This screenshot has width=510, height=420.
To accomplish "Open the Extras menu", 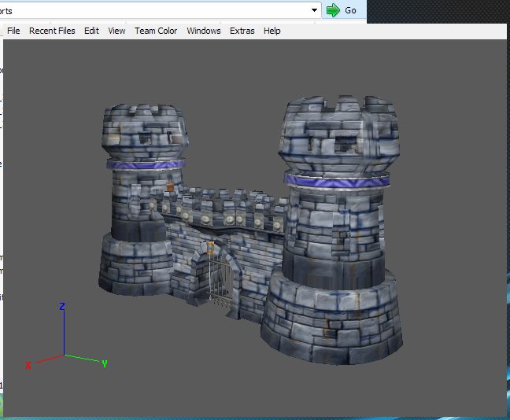I will (242, 31).
